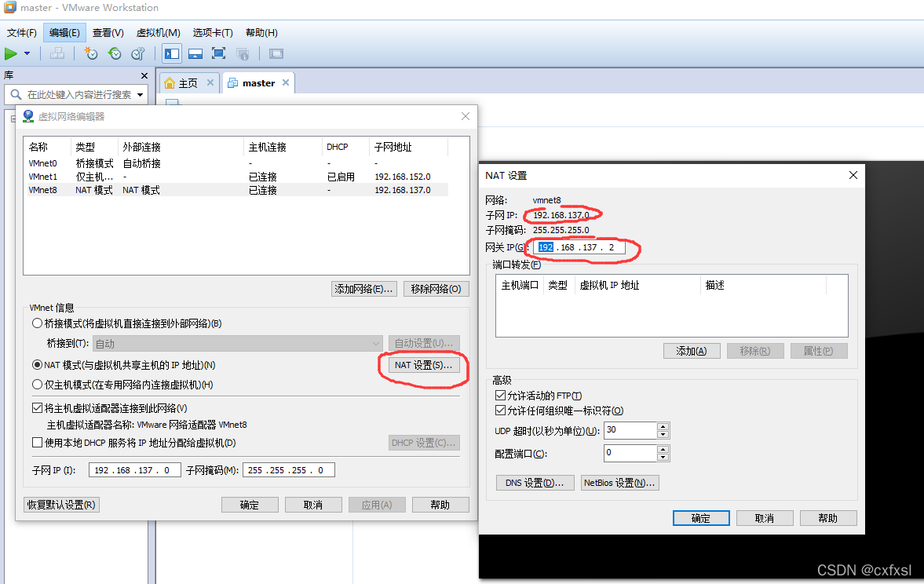
Task: Click 恢复默认设置(R) button
Action: pyautogui.click(x=62, y=505)
